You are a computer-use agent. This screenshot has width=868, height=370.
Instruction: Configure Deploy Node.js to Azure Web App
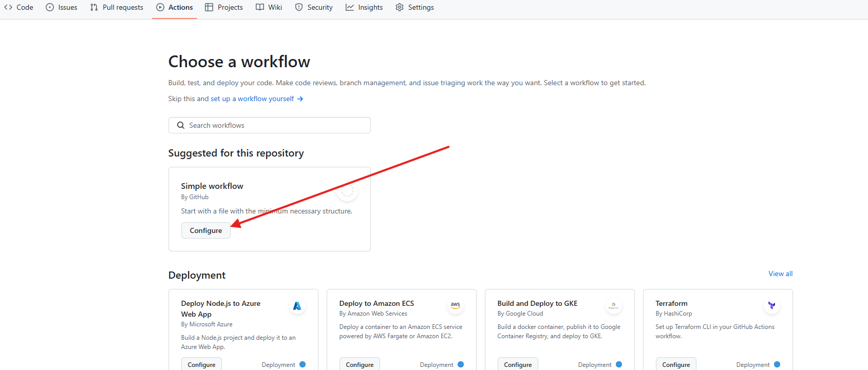[x=201, y=364]
